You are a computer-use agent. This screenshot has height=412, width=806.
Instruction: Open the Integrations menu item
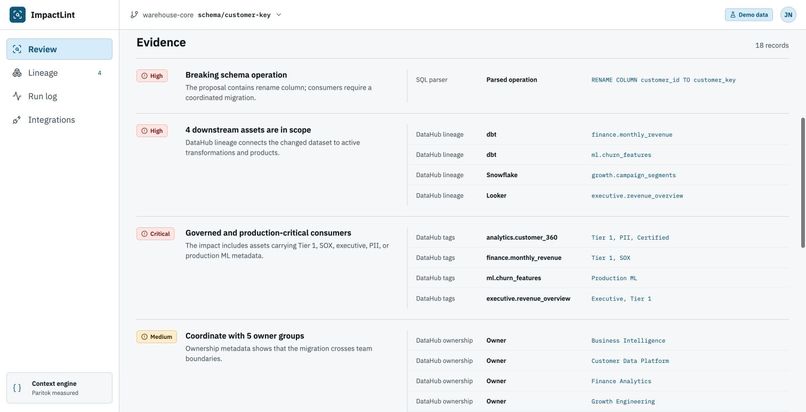(60, 120)
